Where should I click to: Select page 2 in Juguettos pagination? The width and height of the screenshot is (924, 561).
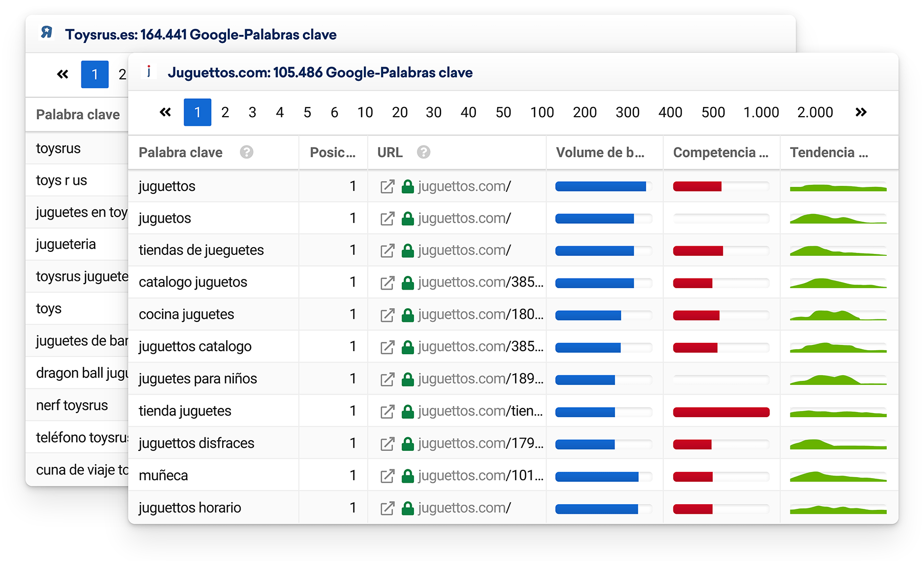point(225,112)
